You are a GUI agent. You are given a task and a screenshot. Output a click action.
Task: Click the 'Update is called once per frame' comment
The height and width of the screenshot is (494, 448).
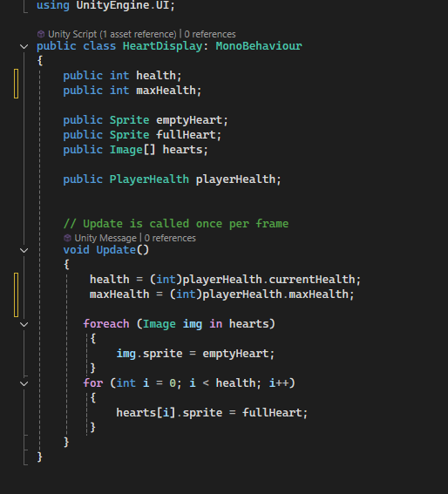click(x=176, y=224)
